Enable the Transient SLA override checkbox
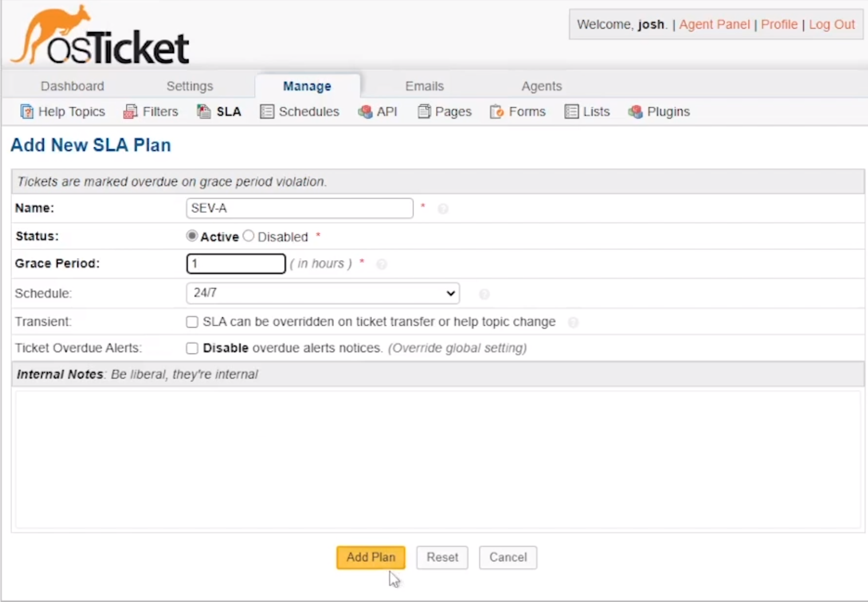The height and width of the screenshot is (602, 868). point(192,322)
